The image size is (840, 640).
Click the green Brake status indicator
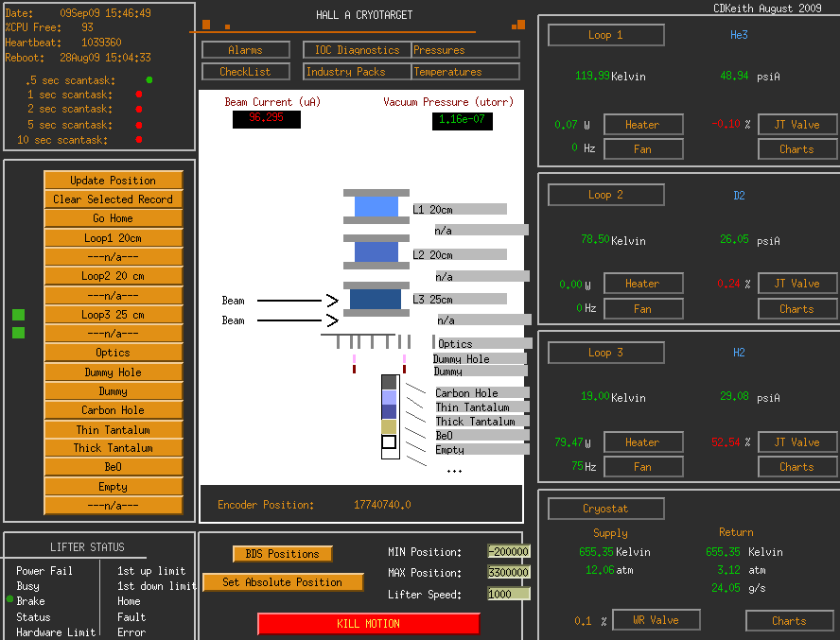[x=9, y=598]
